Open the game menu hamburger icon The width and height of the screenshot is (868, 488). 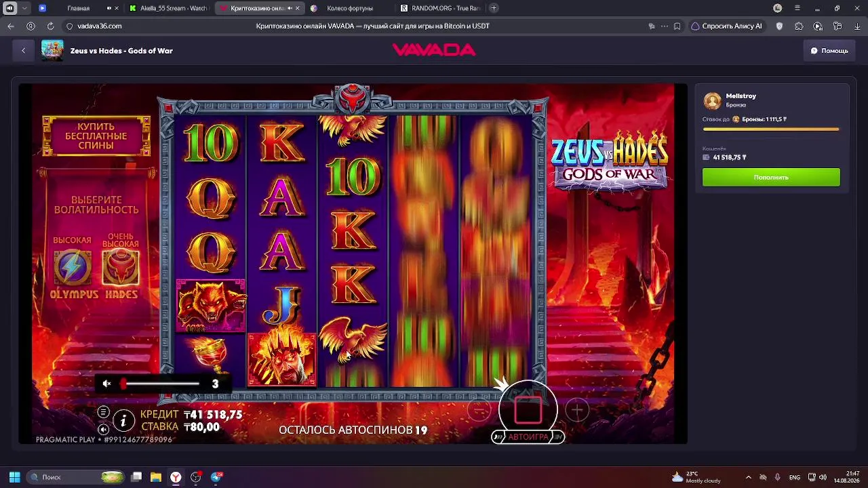(x=103, y=412)
